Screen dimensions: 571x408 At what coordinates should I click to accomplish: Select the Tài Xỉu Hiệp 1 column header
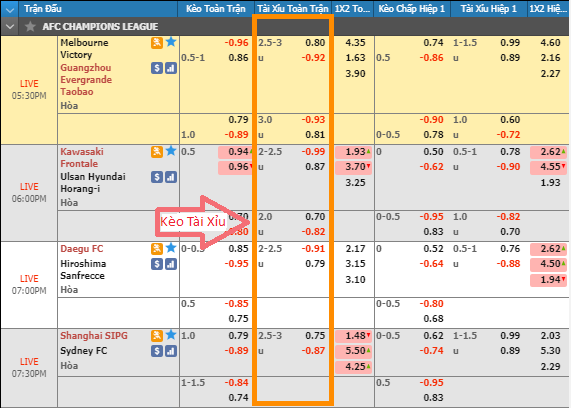click(488, 9)
